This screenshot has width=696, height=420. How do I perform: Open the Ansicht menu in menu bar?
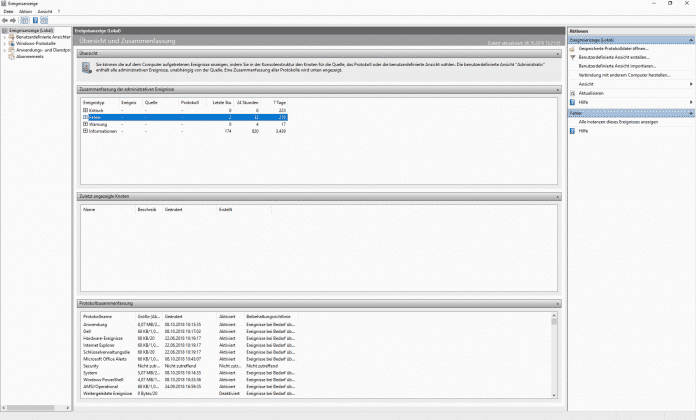(42, 12)
